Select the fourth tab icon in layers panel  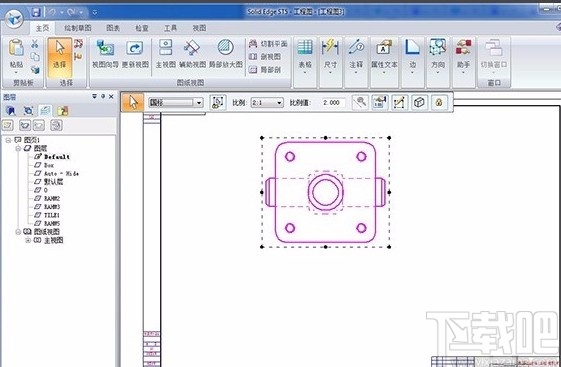tap(63, 111)
